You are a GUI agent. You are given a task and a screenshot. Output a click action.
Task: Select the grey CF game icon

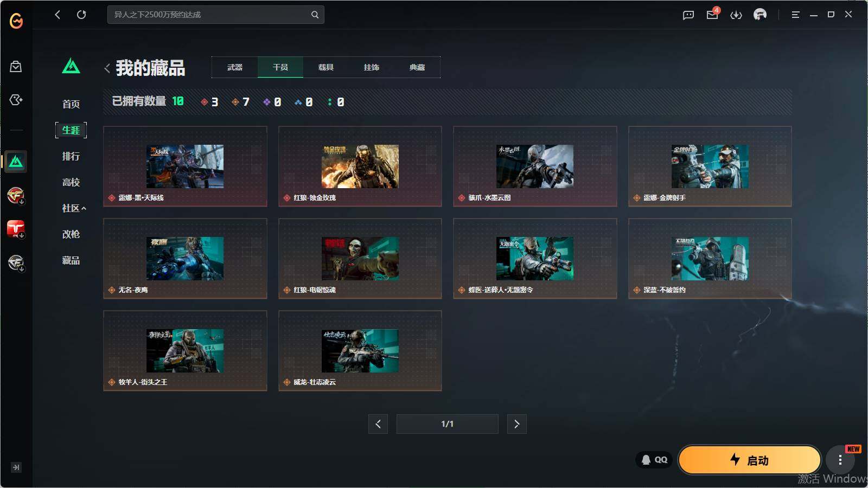pos(16,263)
